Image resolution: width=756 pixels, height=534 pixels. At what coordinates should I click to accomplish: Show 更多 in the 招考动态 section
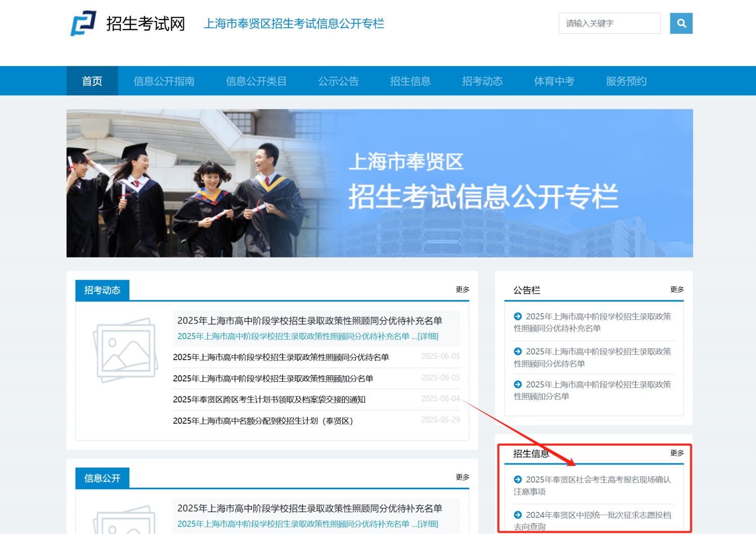click(x=462, y=289)
